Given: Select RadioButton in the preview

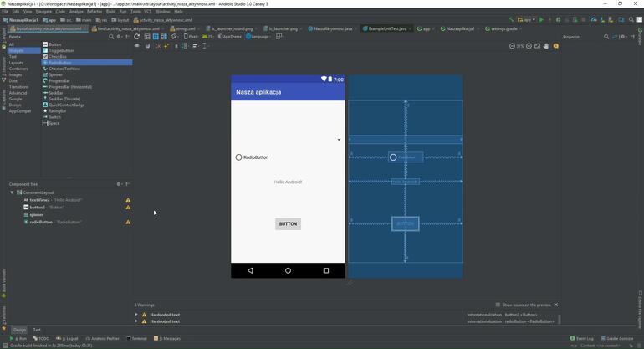Looking at the screenshot, I should coord(253,157).
